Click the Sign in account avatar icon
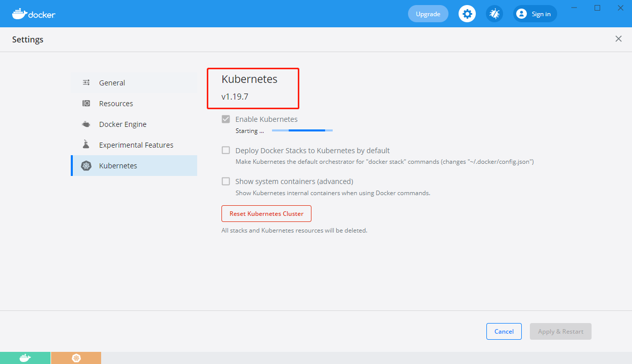The width and height of the screenshot is (632, 364). pyautogui.click(x=521, y=14)
